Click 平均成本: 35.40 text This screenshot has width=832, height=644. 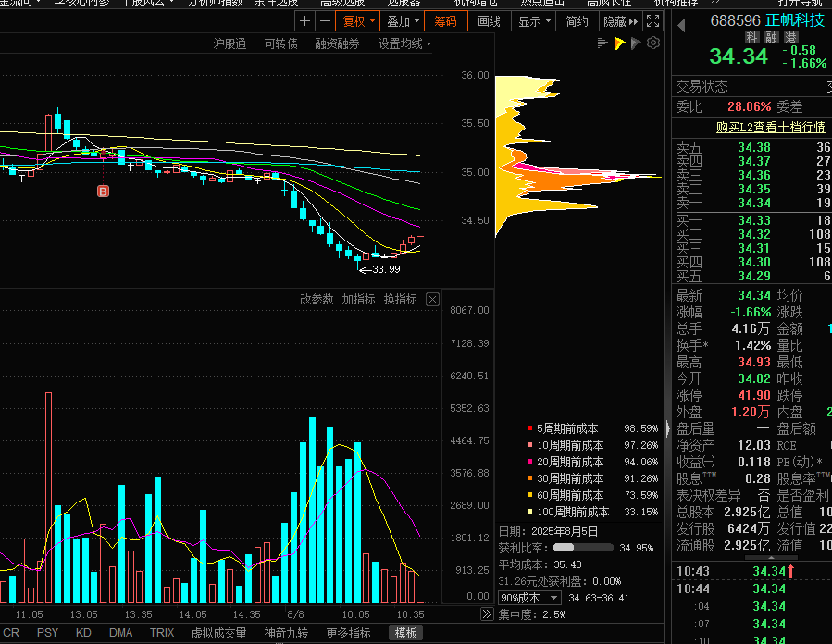click(x=540, y=564)
